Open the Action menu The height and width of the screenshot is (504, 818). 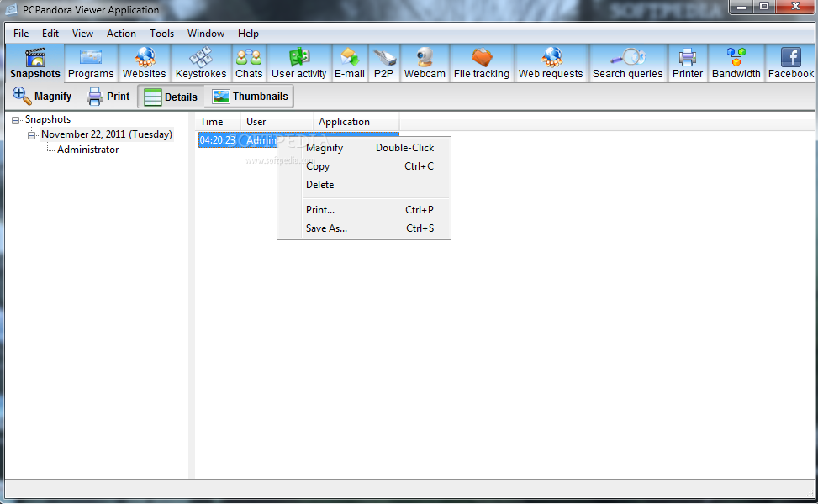[121, 34]
